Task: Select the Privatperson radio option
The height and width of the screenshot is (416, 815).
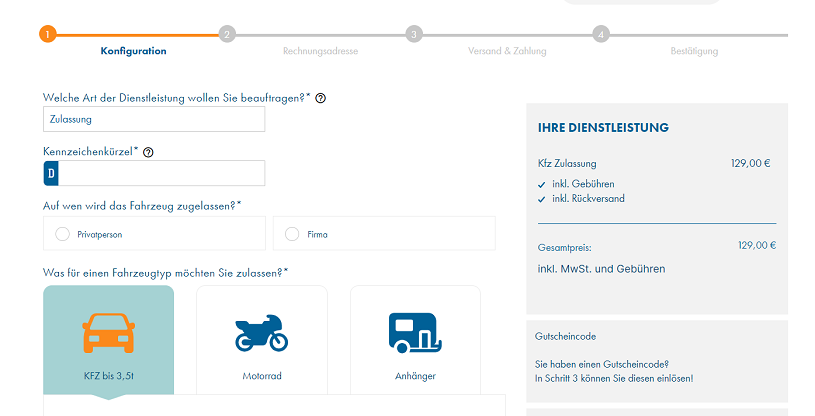Action: [x=63, y=234]
